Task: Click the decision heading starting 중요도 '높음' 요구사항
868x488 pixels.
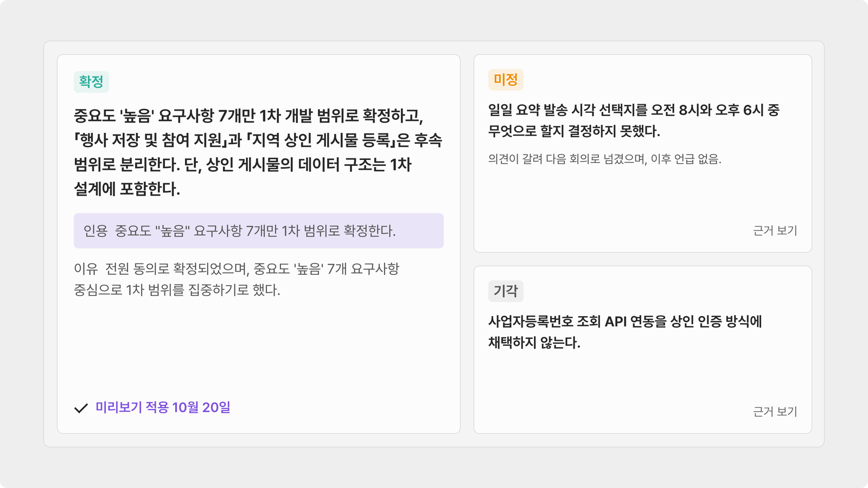Action: coord(258,152)
